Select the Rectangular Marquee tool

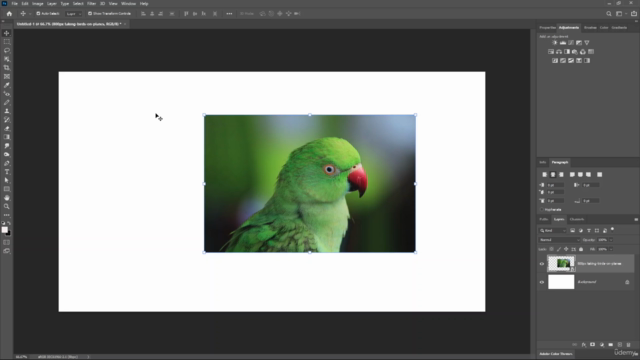(x=7, y=42)
